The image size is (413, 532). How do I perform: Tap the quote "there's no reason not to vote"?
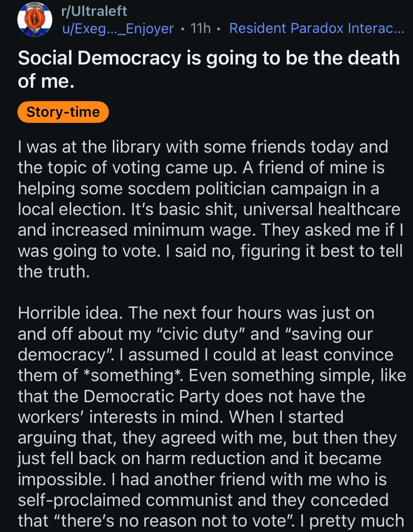[x=174, y=521]
